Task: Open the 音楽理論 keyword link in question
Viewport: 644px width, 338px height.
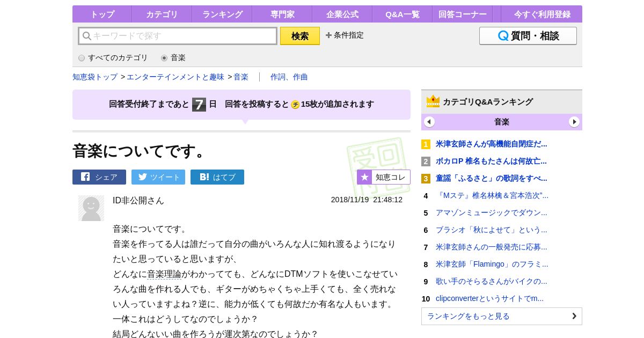Action: coord(164,274)
